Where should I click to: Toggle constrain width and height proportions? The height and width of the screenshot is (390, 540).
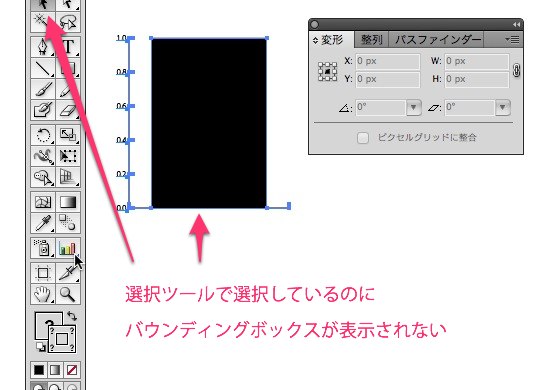click(x=516, y=70)
